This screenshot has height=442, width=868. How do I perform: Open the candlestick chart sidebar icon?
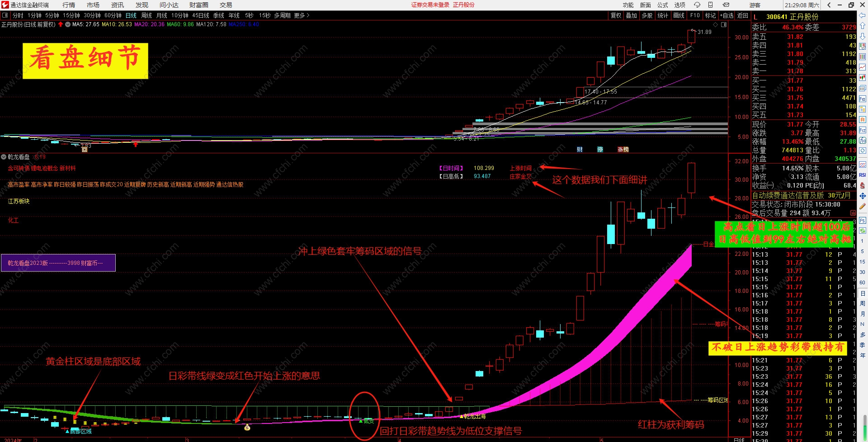[863, 78]
